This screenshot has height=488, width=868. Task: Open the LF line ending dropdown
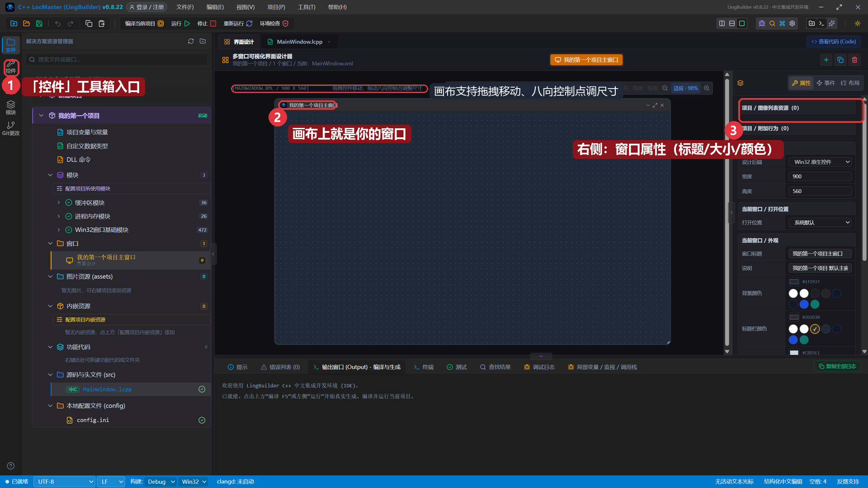[x=111, y=482]
